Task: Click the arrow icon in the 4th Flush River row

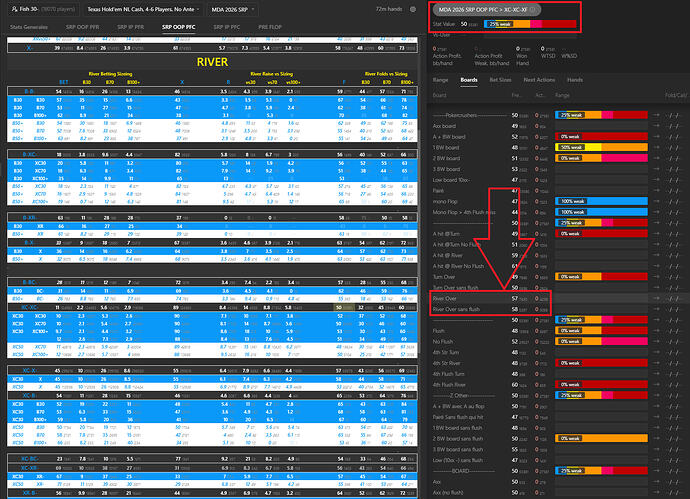Action: pos(656,385)
